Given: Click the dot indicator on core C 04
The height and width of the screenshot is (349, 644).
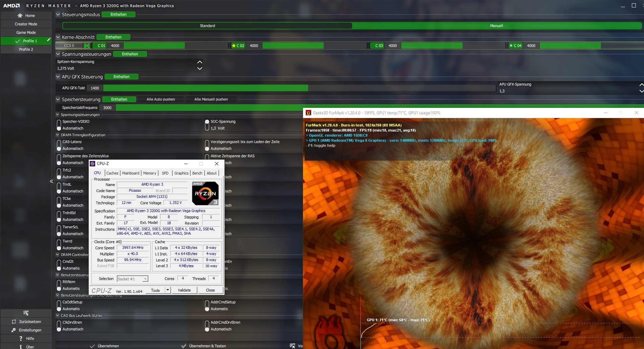Looking at the screenshot, I should [511, 45].
